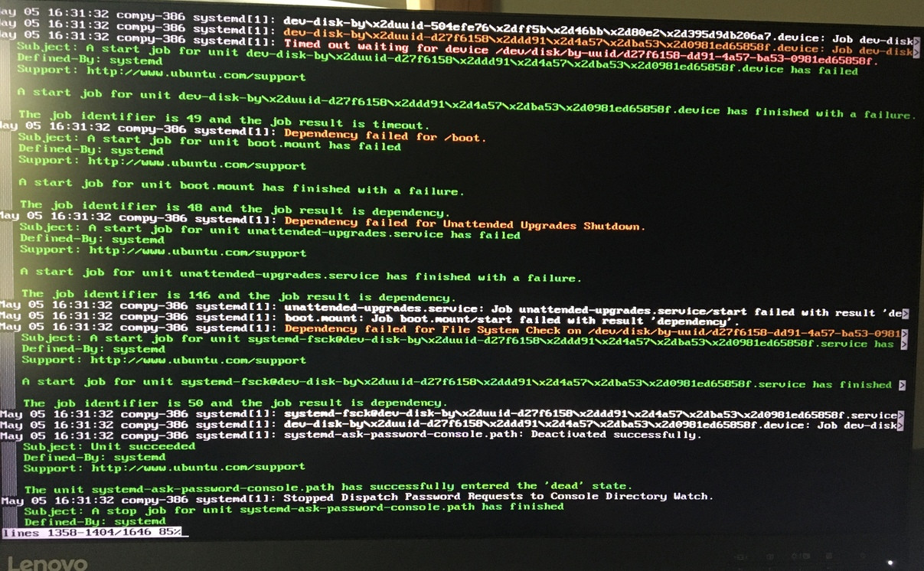This screenshot has height=571, width=924.
Task: Click the pager status 'lines 1358-1404/1646 85%'
Action: tap(92, 532)
